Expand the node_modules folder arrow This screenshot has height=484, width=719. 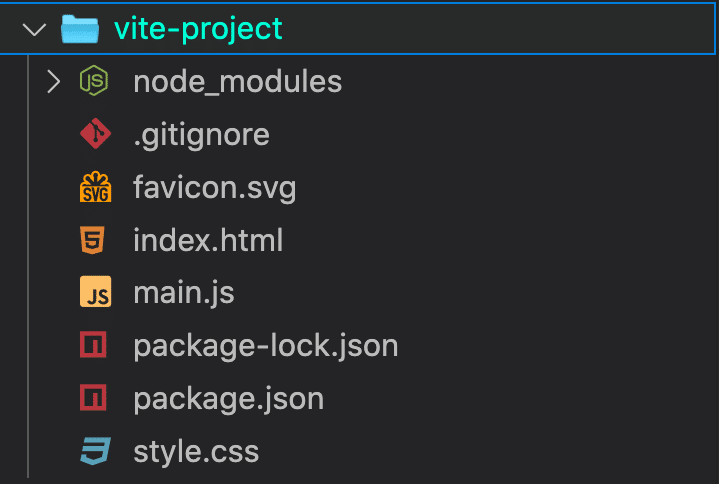pyautogui.click(x=53, y=82)
